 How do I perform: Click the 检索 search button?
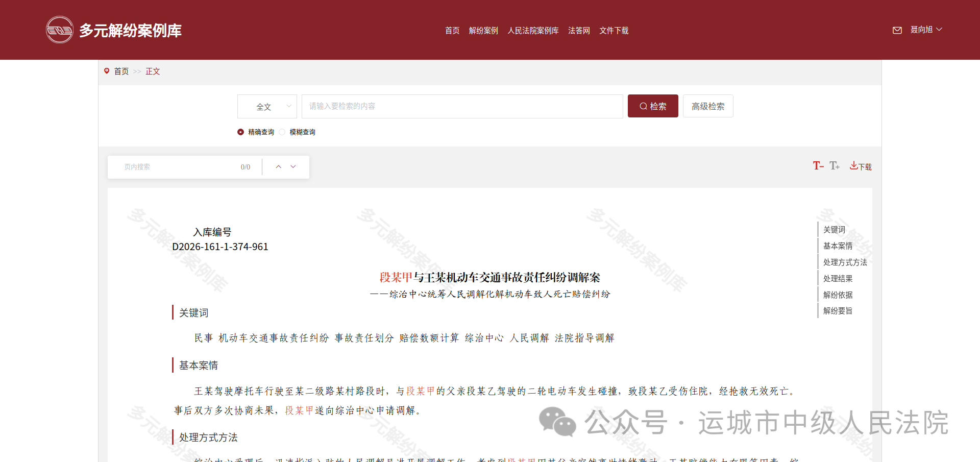653,106
